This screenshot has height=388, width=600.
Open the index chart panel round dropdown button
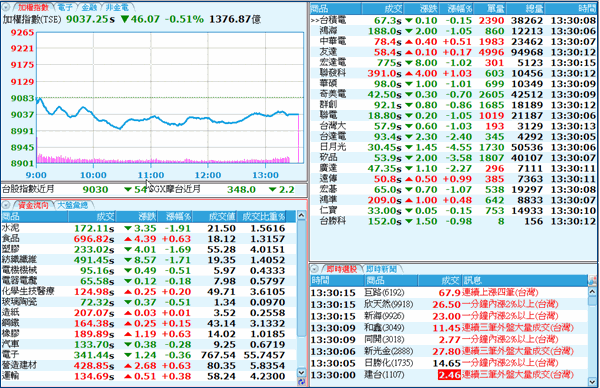coord(6,7)
